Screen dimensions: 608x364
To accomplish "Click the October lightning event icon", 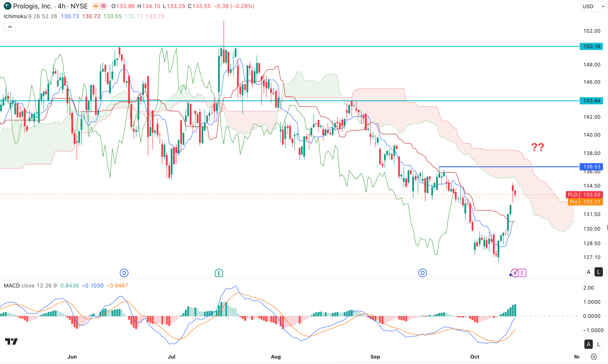I will (514, 273).
